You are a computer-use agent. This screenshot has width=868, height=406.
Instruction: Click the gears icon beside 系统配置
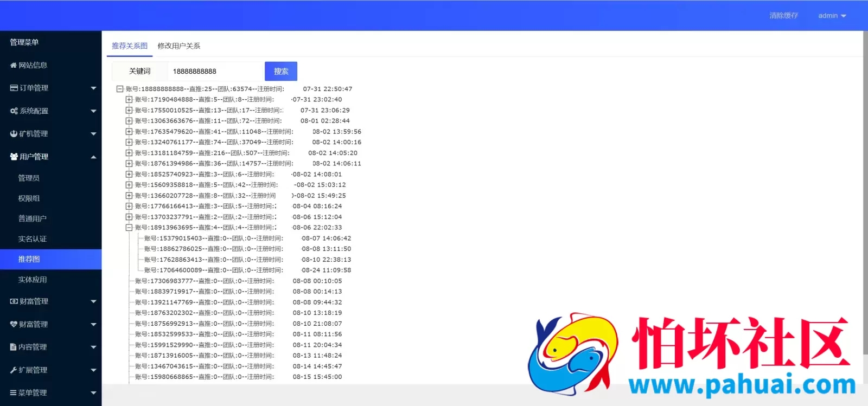click(14, 111)
